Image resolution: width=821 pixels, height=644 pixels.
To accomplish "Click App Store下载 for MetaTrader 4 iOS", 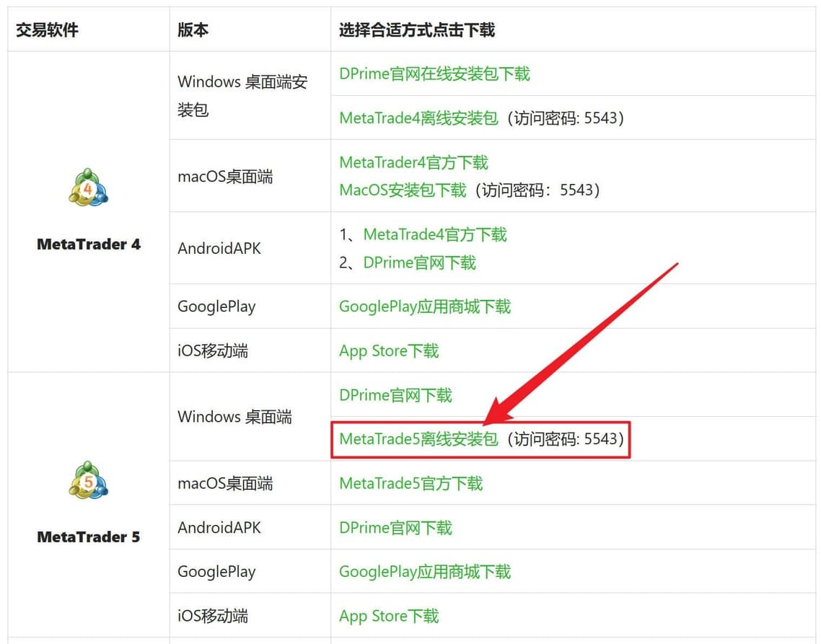I will [389, 351].
